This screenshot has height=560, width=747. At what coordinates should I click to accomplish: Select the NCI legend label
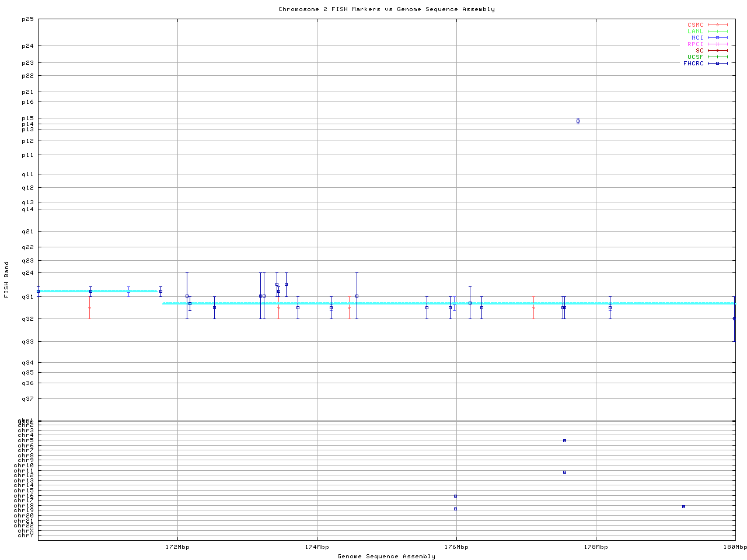[697, 38]
